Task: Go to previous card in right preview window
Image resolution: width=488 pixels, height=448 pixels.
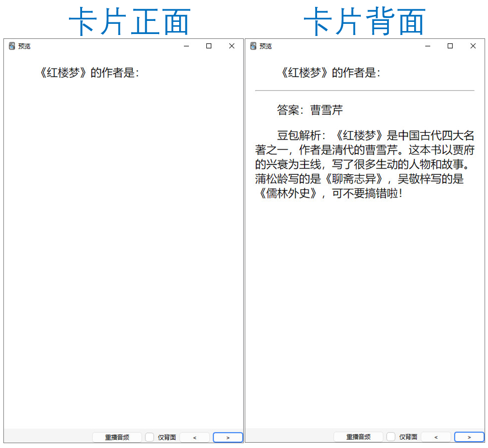Action: point(436,437)
